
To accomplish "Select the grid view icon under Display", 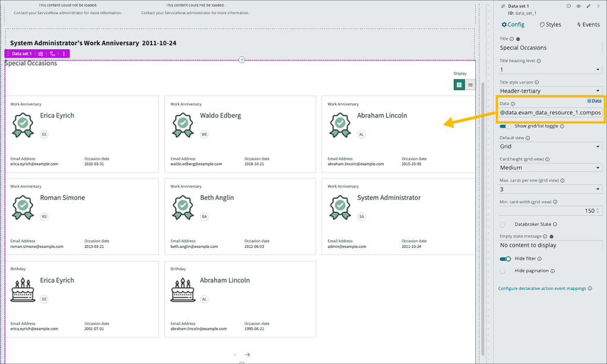I will click(459, 85).
